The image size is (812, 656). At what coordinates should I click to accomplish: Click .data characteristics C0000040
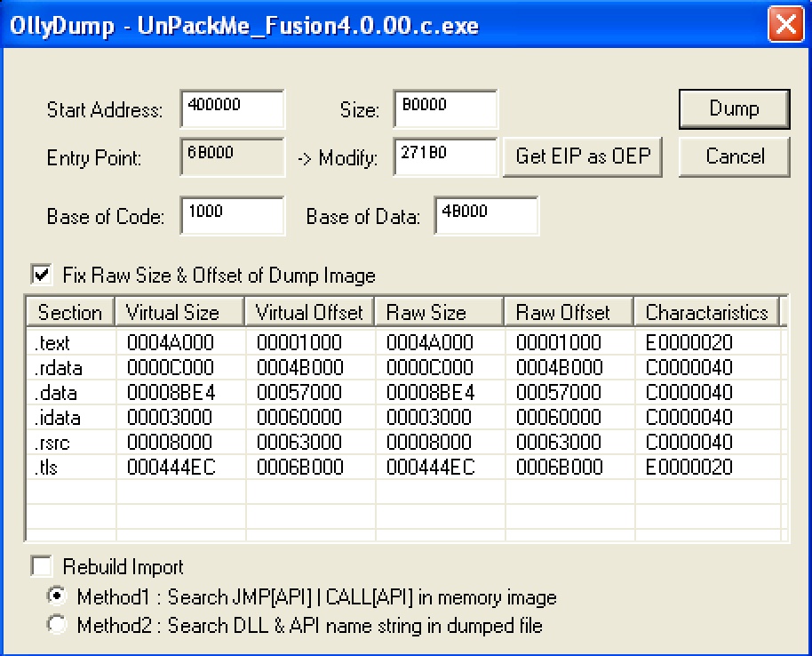click(x=689, y=392)
